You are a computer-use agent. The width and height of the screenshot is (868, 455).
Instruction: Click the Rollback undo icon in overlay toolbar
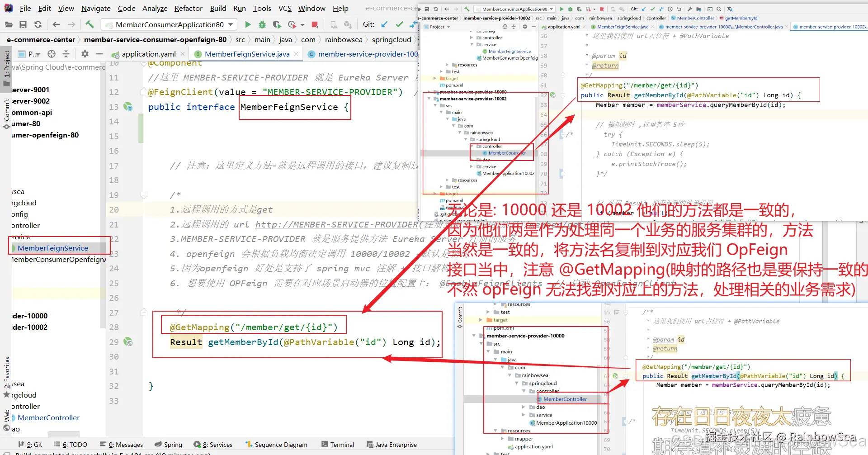[679, 9]
